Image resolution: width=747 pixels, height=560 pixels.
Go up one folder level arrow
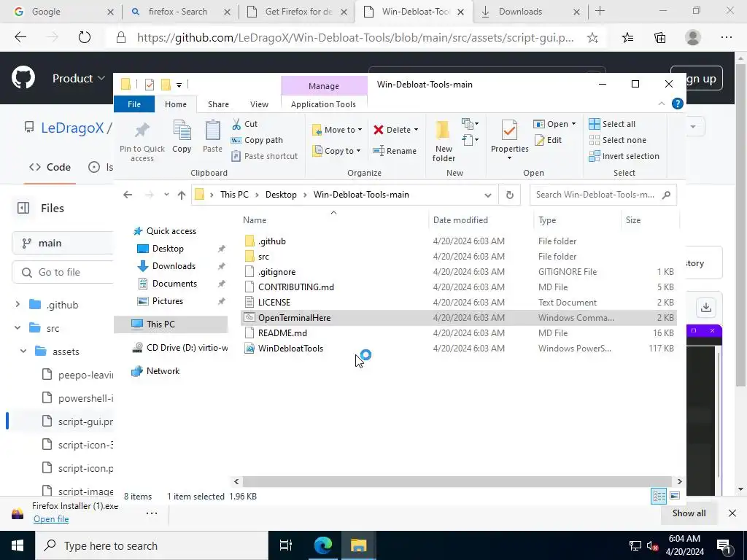(182, 195)
